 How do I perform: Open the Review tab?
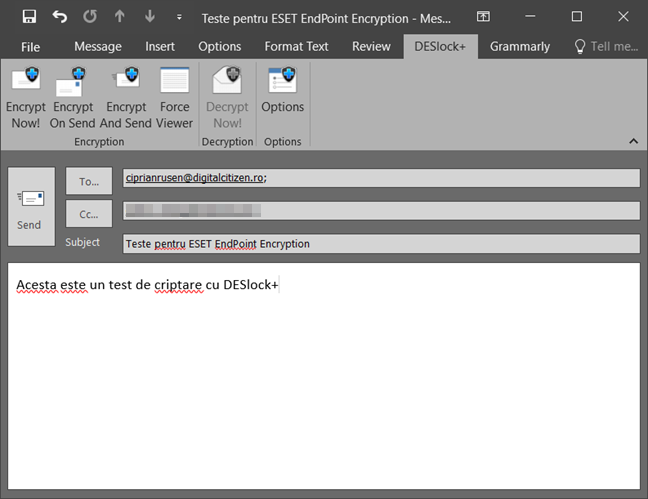pos(371,47)
